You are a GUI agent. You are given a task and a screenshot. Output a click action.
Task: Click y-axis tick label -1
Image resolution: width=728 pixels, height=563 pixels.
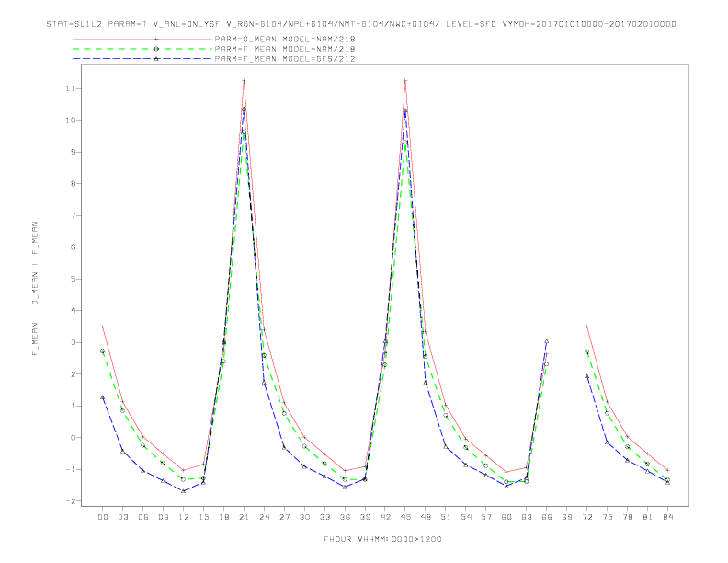pyautogui.click(x=71, y=469)
